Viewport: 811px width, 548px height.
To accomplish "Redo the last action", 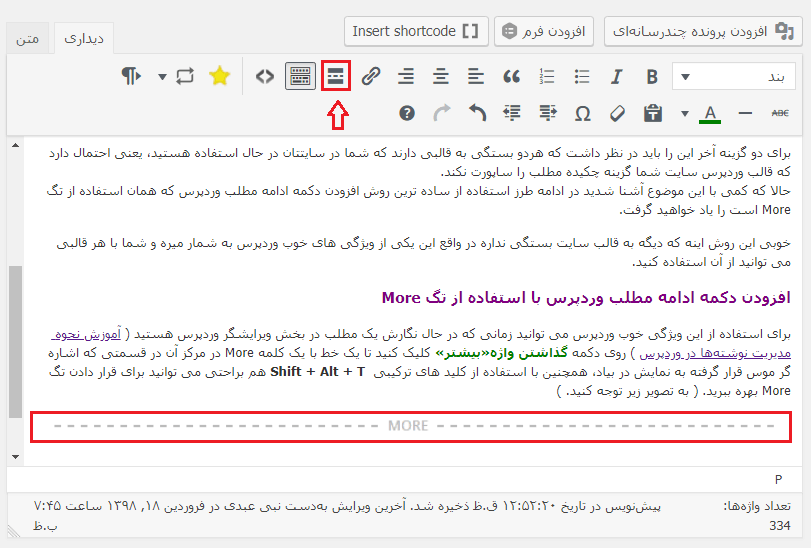I will [x=442, y=113].
